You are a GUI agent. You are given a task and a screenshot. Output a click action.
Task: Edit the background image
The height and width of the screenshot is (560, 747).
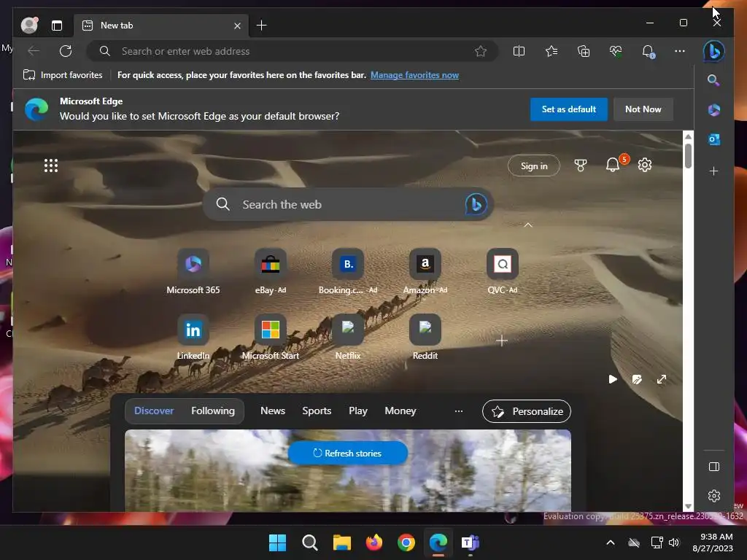(637, 379)
